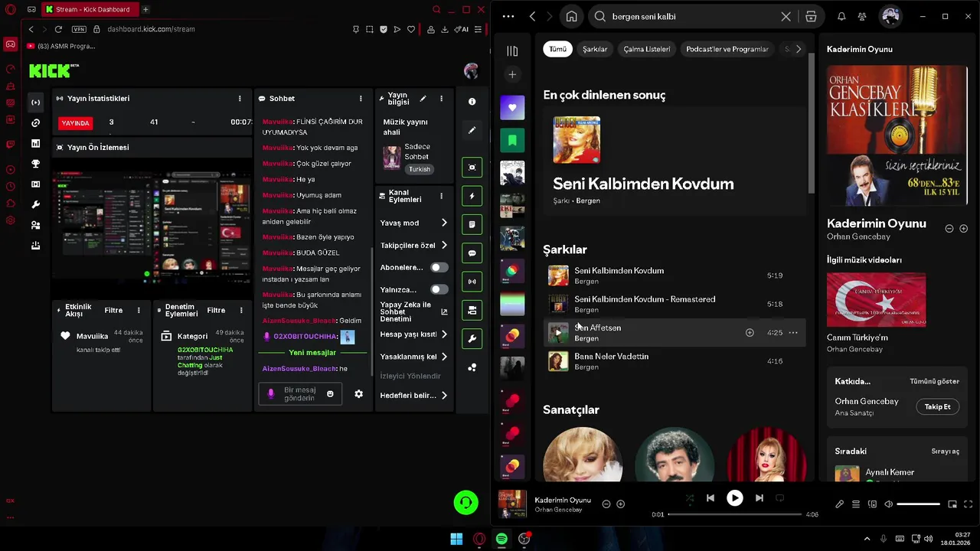This screenshot has width=980, height=551.
Task: Go to Spotify Home
Action: (x=571, y=16)
